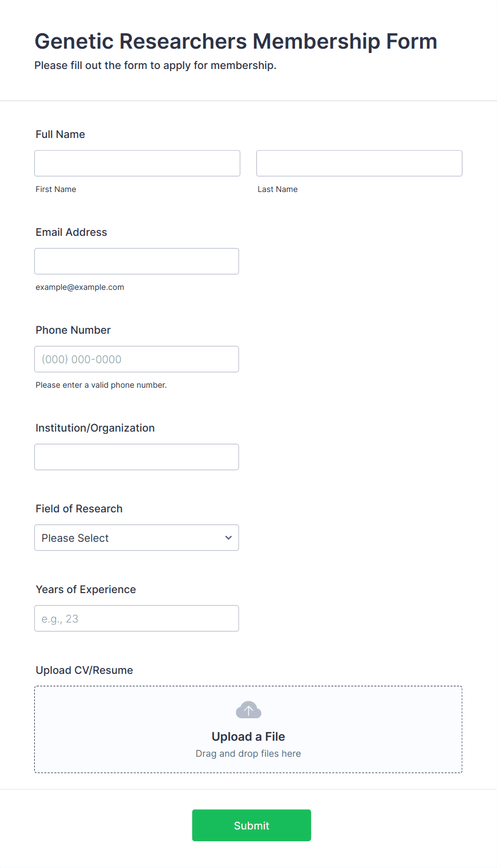497x868 pixels.
Task: Click the Upload a File heading
Action: click(248, 736)
